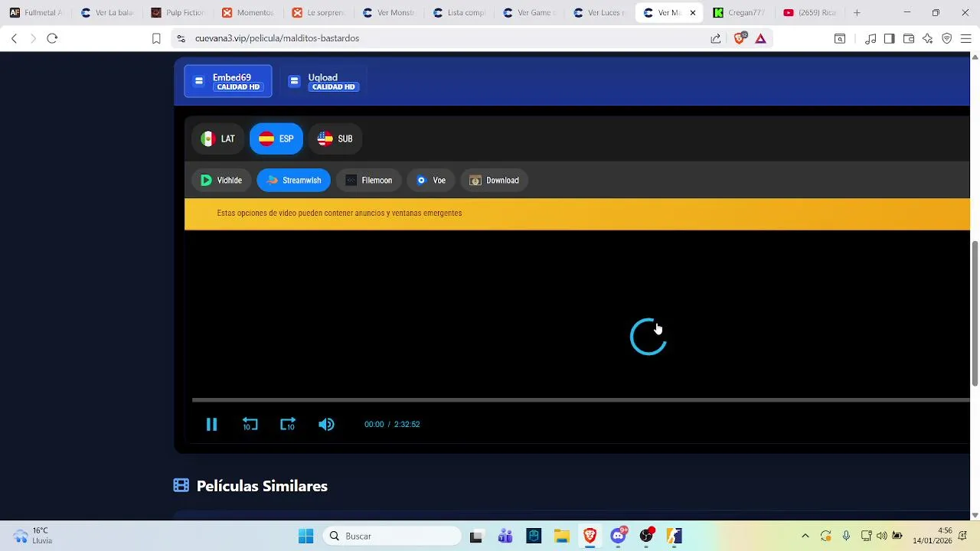Viewport: 980px width, 551px height.
Task: Click the address bar URL
Action: pyautogui.click(x=277, y=38)
